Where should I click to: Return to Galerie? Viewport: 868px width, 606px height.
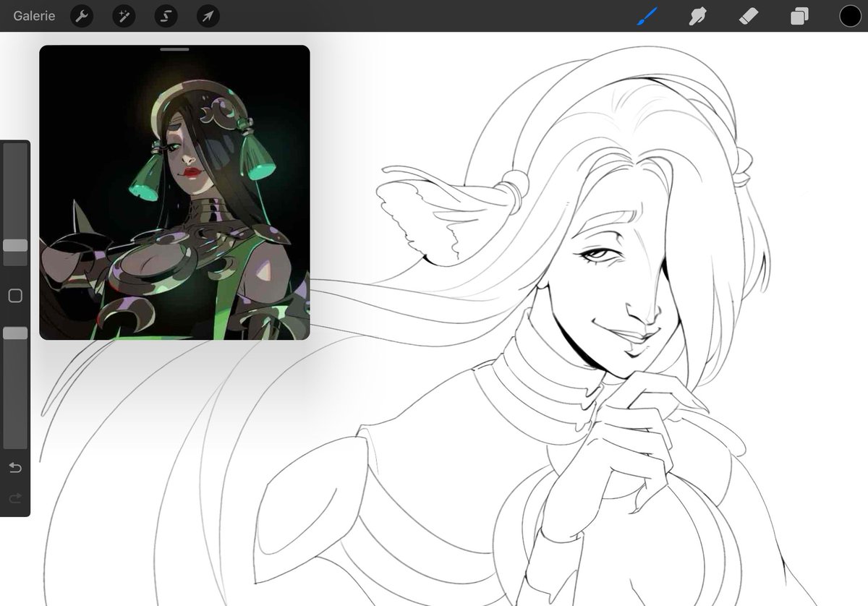(x=34, y=16)
